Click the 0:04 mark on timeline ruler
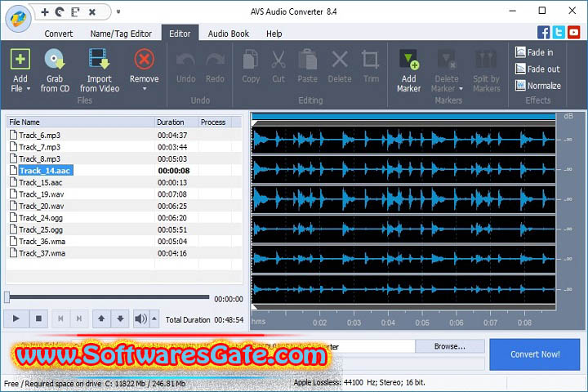Image resolution: width=588 pixels, height=392 pixels. click(388, 323)
